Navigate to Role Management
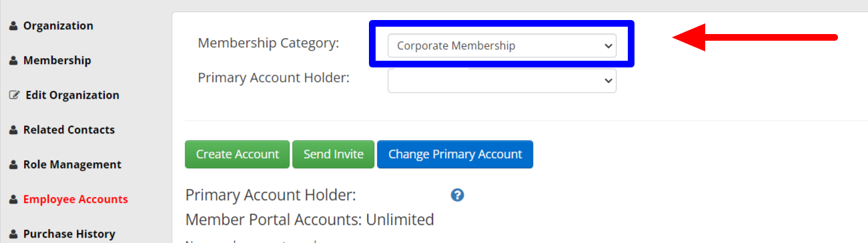868x243 pixels. (72, 165)
